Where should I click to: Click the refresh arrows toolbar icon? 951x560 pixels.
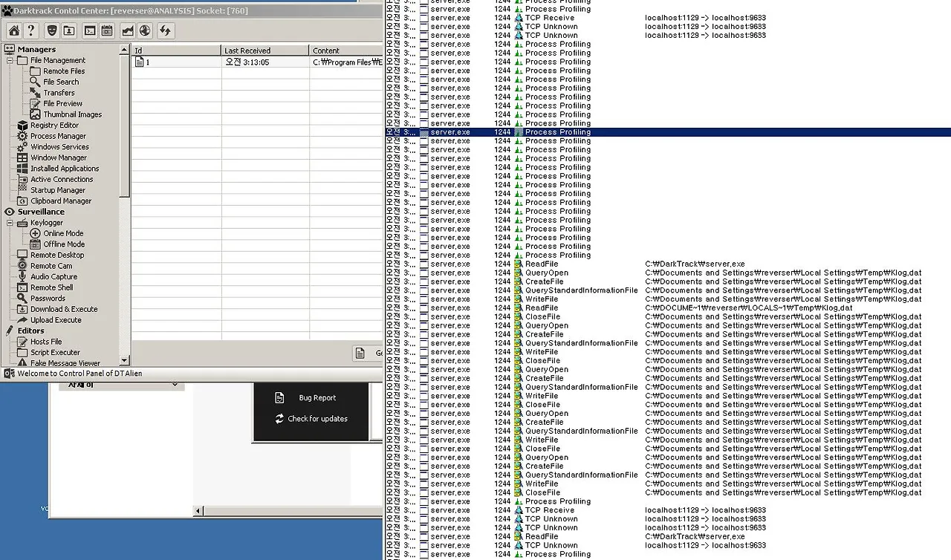click(165, 30)
